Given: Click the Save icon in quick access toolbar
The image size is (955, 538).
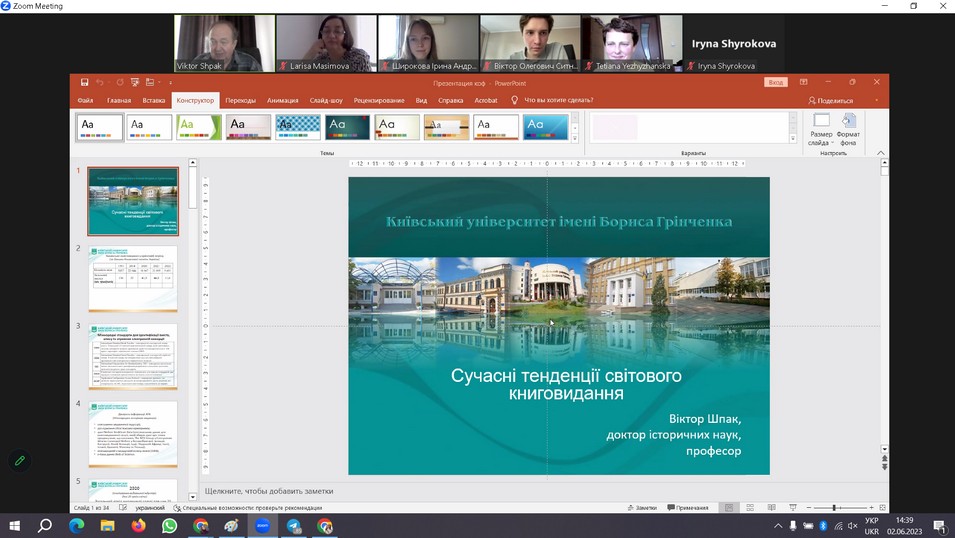Looking at the screenshot, I should tap(85, 82).
